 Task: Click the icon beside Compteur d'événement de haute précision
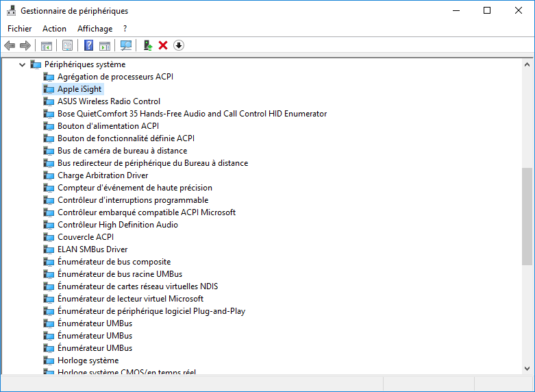[49, 188]
